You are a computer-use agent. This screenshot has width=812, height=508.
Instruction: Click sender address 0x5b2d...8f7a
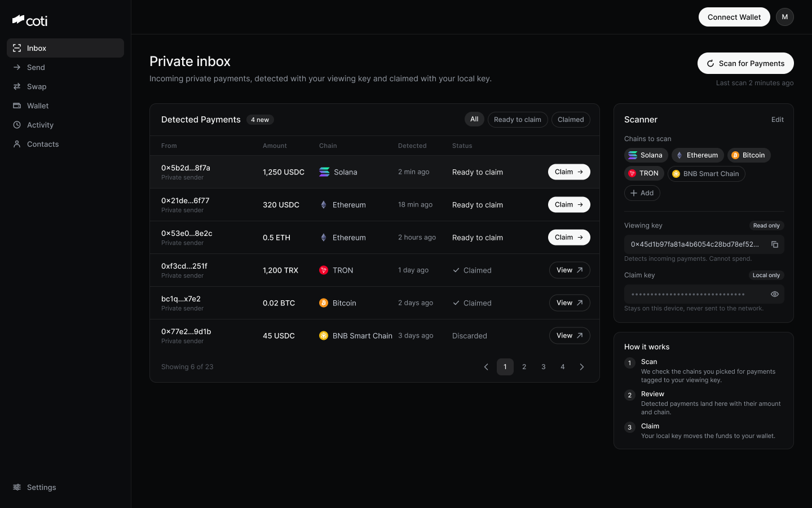pyautogui.click(x=186, y=168)
